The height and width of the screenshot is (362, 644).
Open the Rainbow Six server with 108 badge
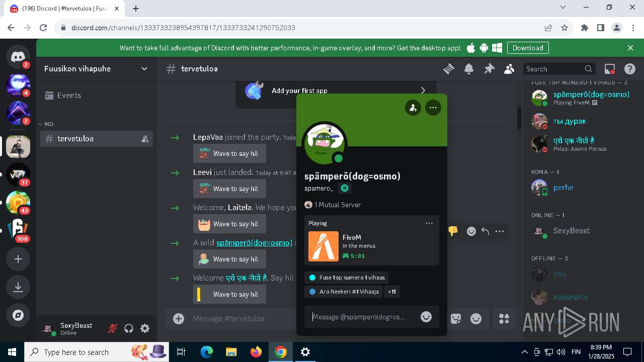click(18, 231)
